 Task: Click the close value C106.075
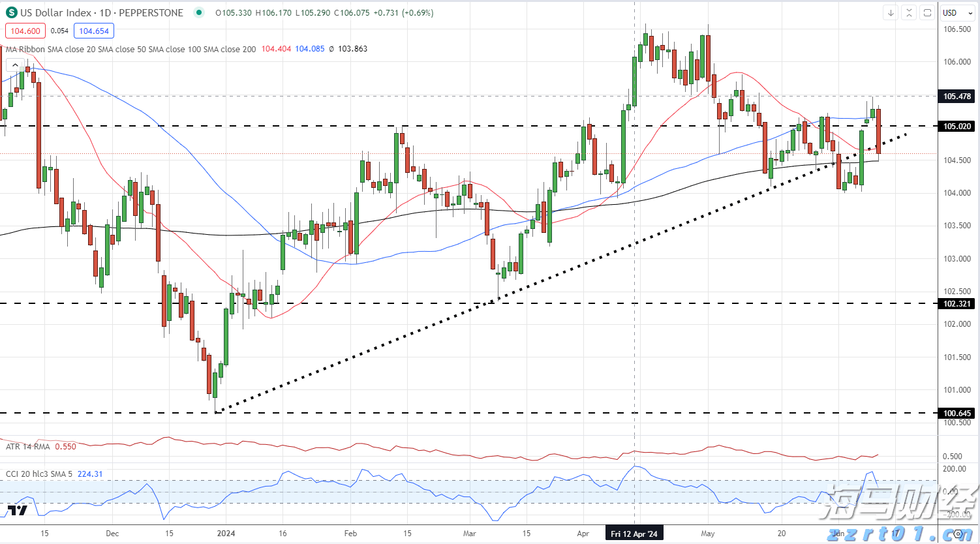click(x=352, y=12)
